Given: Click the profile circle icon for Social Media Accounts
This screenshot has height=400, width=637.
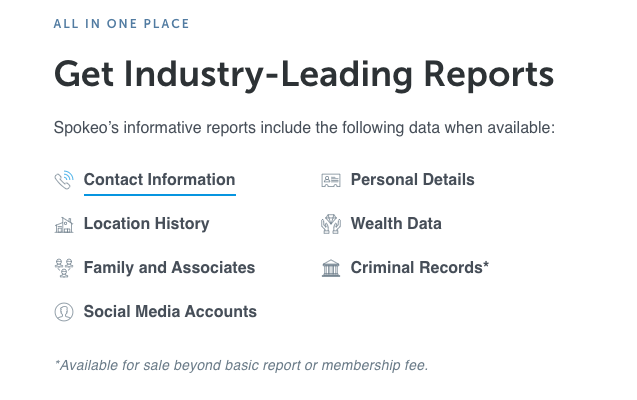Looking at the screenshot, I should [64, 312].
